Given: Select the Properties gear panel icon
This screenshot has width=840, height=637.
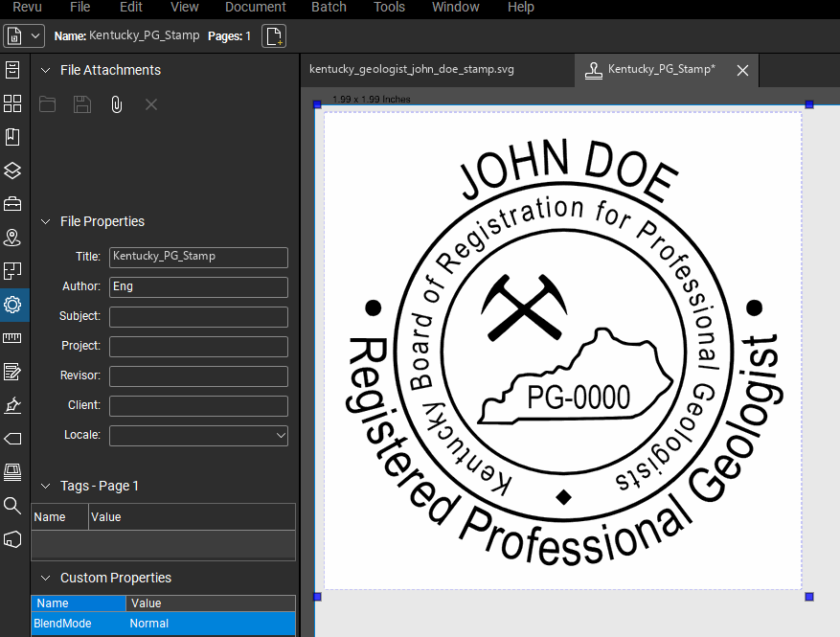Looking at the screenshot, I should click(12, 305).
